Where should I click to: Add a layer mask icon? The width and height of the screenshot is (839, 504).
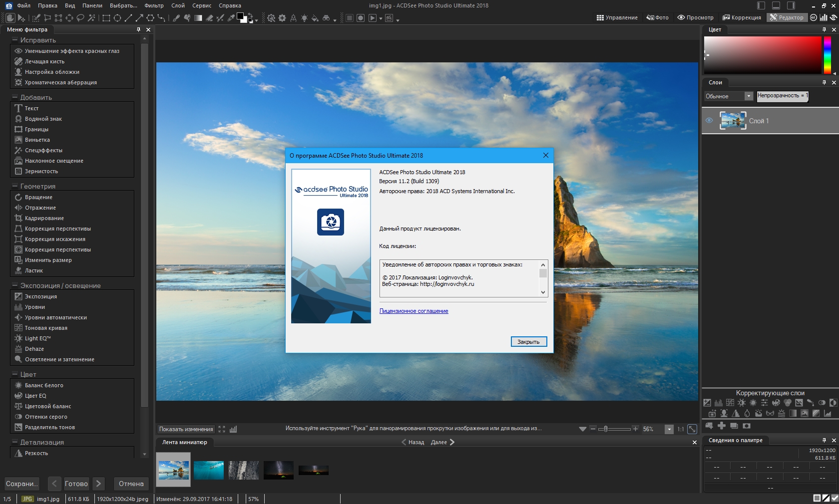click(x=747, y=426)
